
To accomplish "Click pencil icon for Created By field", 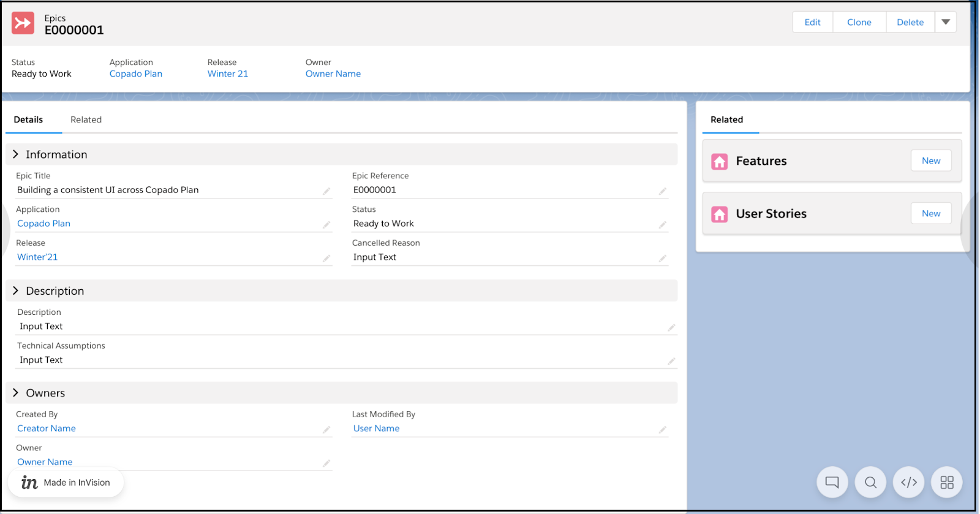I will click(326, 429).
